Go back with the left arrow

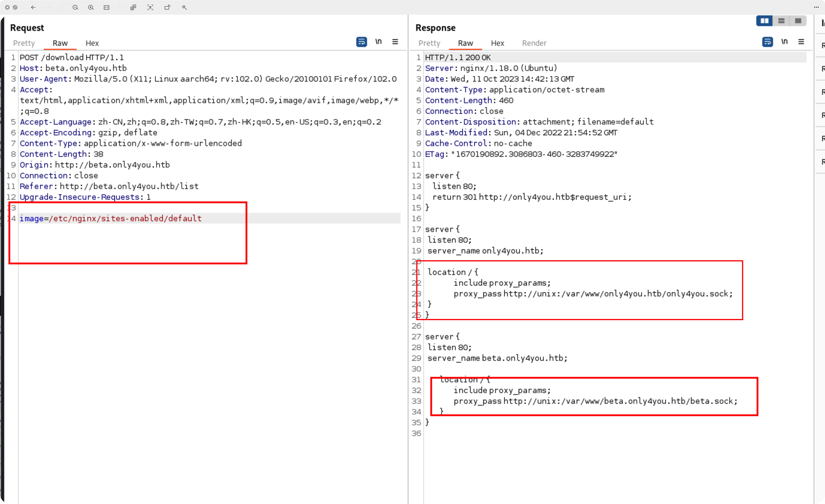(x=33, y=7)
